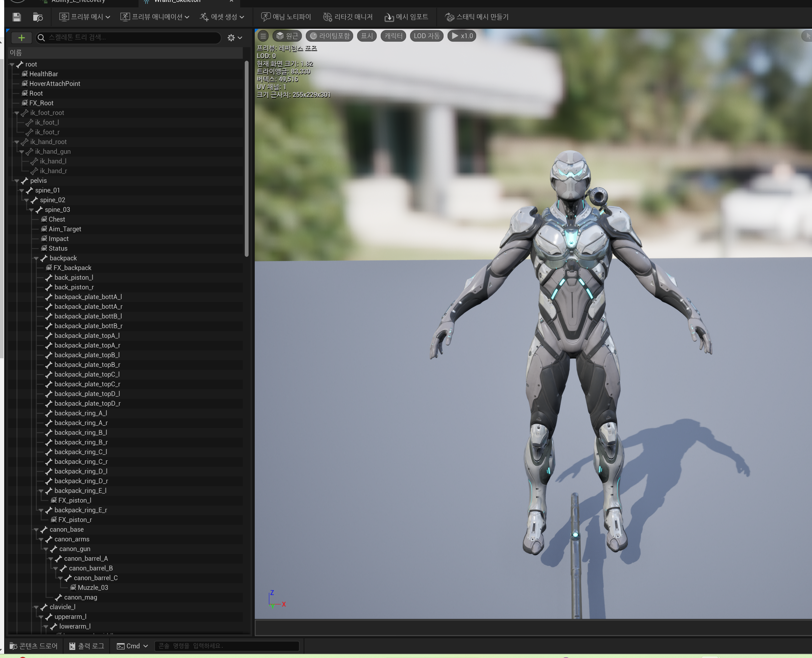This screenshot has height=658, width=812.
Task: Click the skeleton tree vertical scrollbar
Action: click(x=247, y=159)
